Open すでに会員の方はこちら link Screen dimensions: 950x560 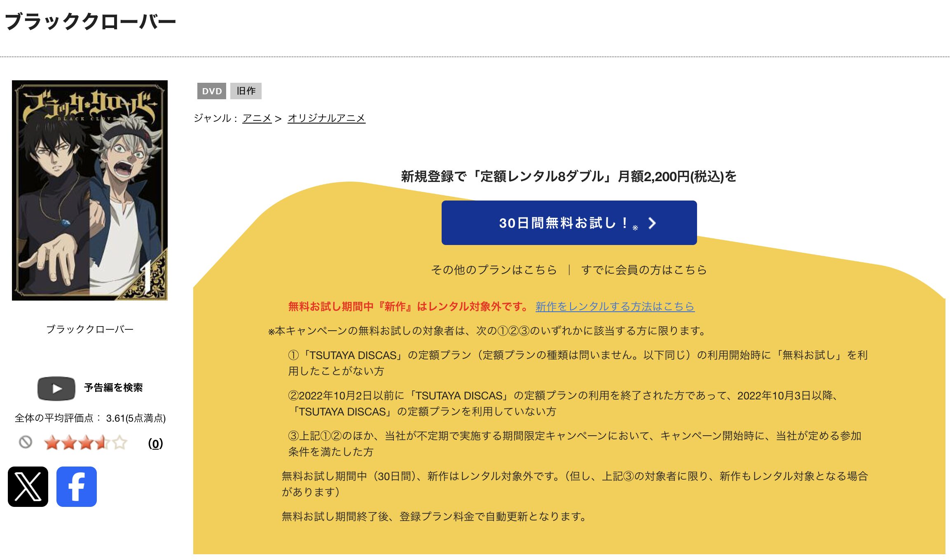coord(644,270)
